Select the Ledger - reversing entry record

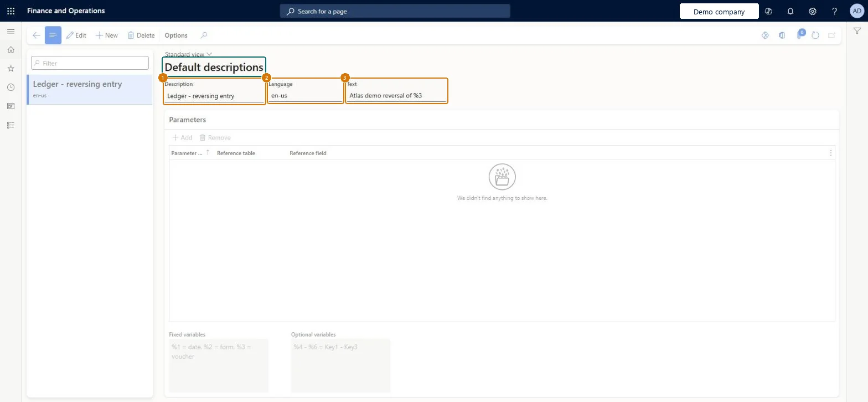(x=90, y=90)
